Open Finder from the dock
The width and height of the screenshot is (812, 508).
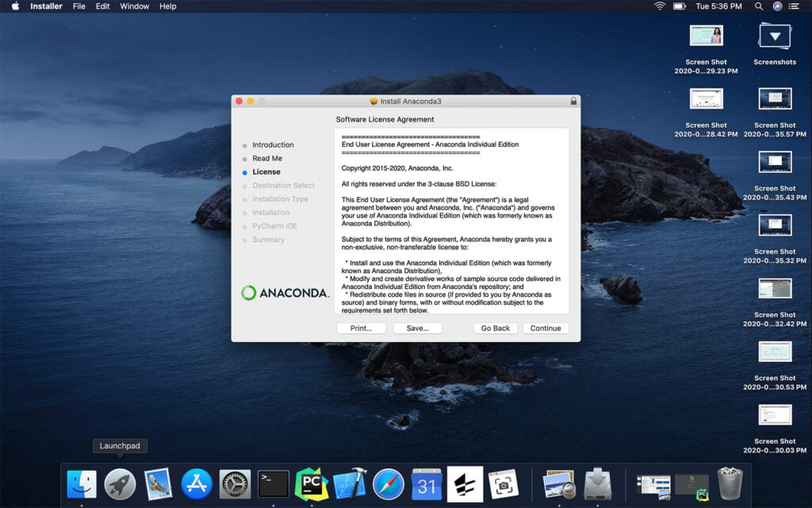pos(82,485)
